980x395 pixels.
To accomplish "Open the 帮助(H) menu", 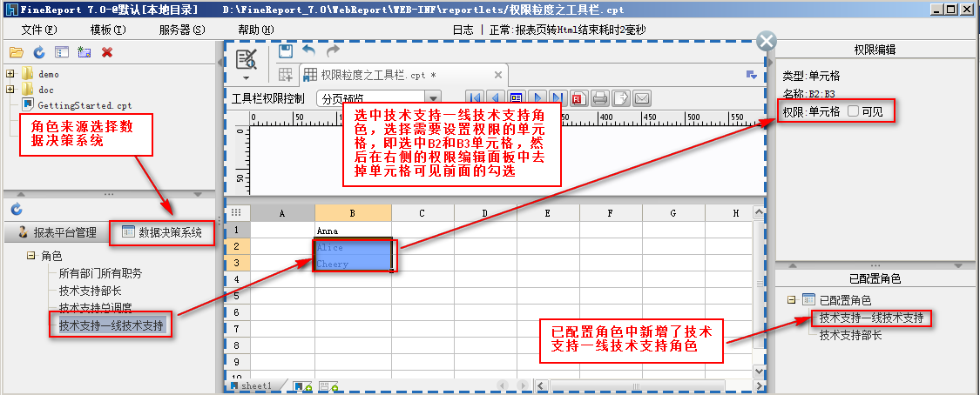I will (x=255, y=30).
